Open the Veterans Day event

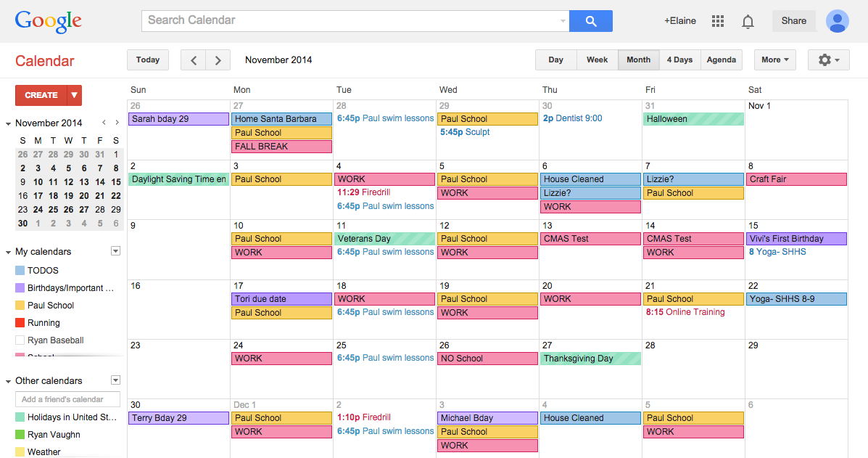tap(384, 239)
